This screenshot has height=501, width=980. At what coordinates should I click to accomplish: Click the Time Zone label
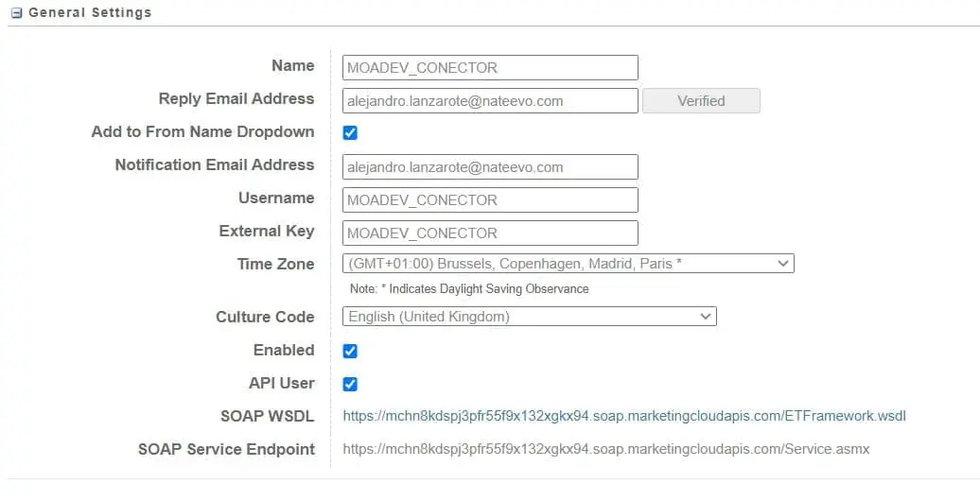tap(275, 265)
